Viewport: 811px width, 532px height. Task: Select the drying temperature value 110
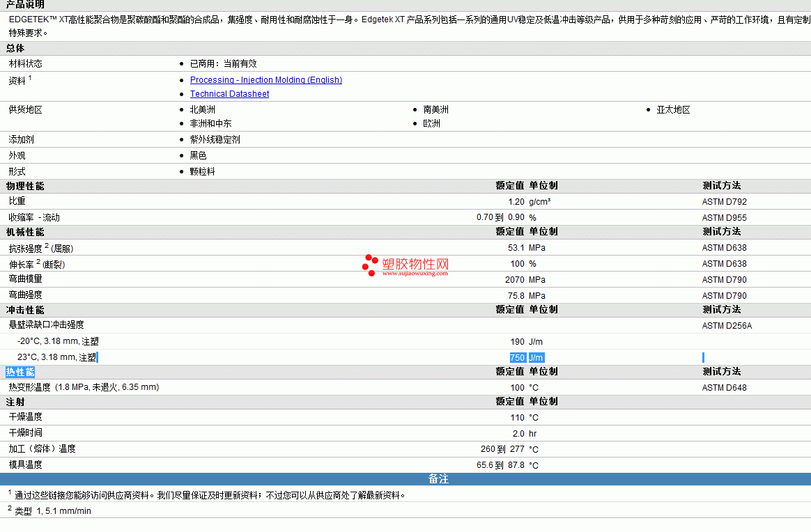[517, 418]
